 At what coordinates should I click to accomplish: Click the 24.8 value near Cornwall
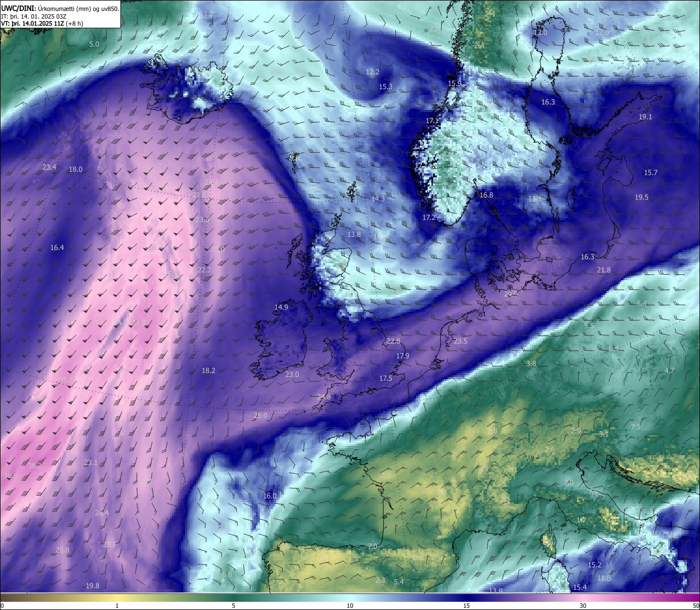click(324, 397)
